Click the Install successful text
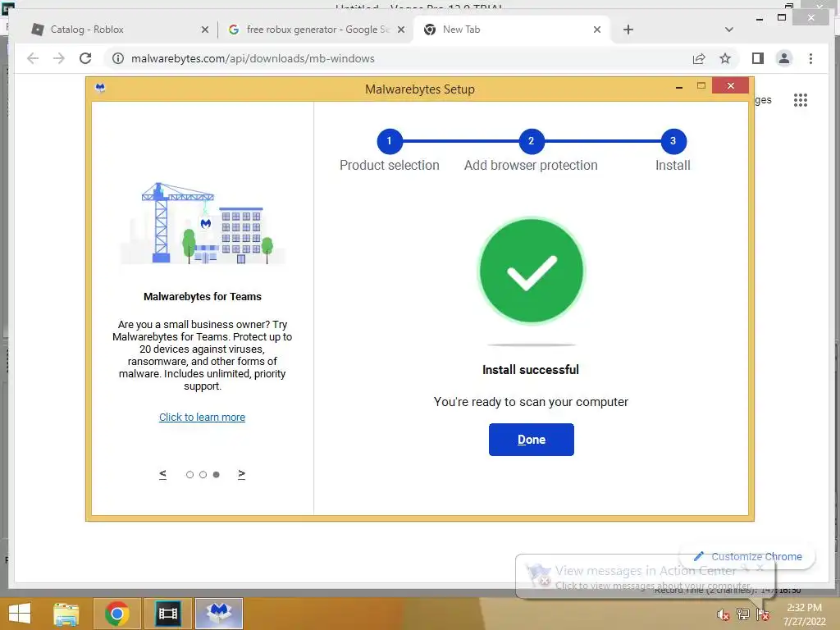Screen dimensions: 840x630 point(531,370)
